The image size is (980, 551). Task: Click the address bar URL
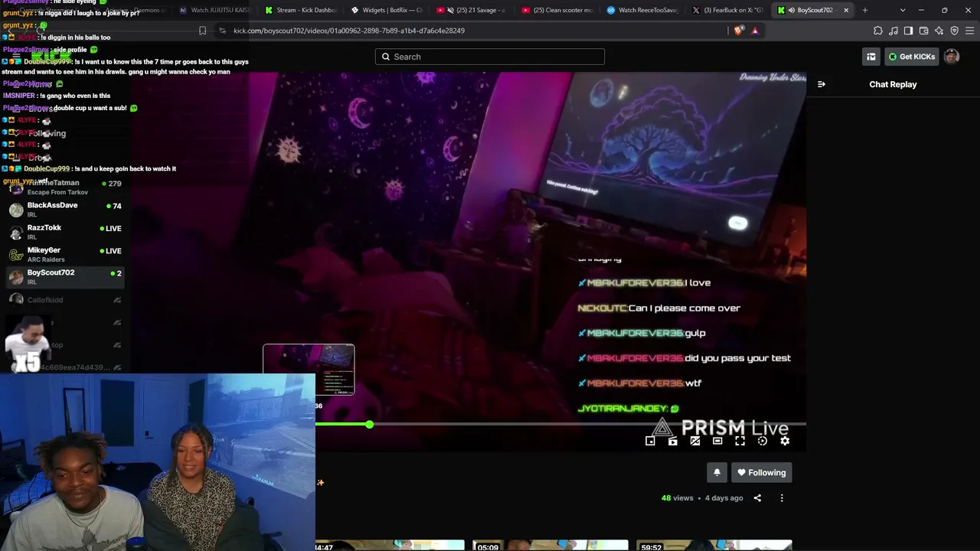pyautogui.click(x=349, y=31)
